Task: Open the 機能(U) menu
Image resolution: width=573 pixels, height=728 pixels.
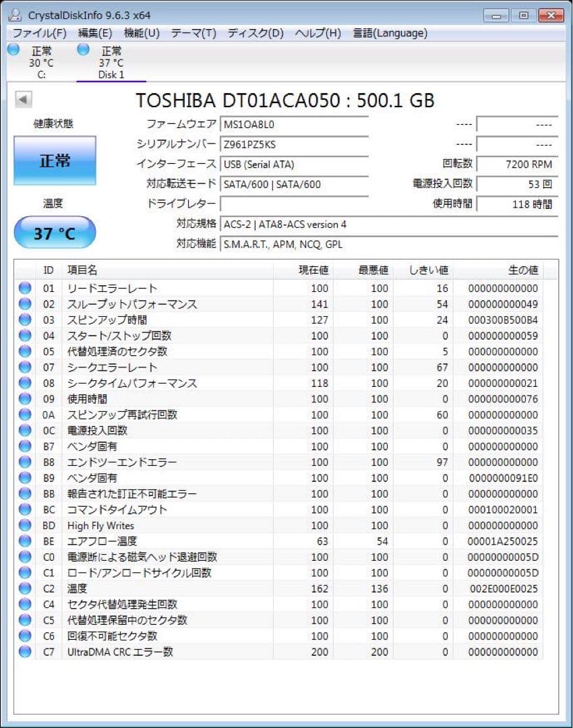Action: point(142,33)
